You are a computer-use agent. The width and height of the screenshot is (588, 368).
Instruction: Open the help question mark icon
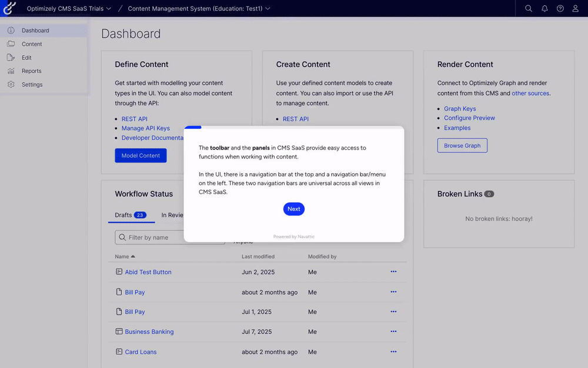(x=560, y=9)
